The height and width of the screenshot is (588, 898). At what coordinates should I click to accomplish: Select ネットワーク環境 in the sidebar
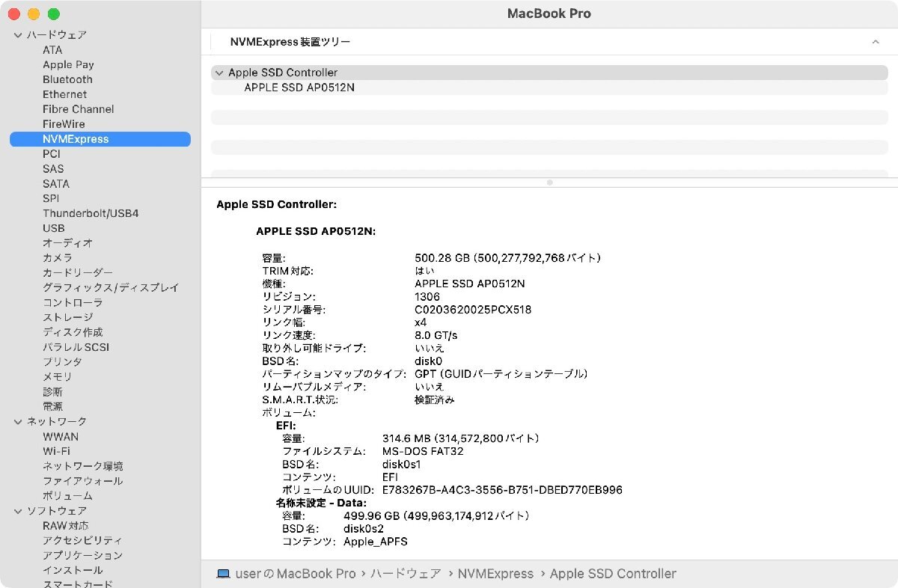[83, 466]
